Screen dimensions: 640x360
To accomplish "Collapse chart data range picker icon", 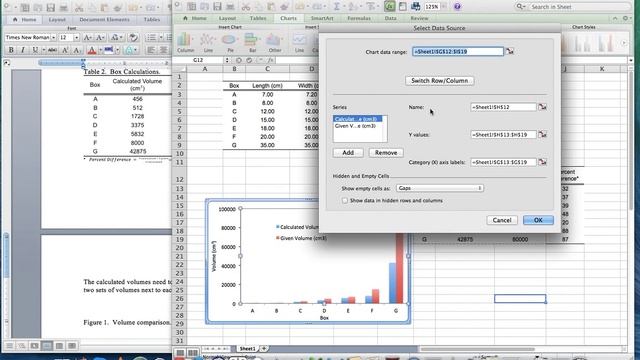I will [x=510, y=51].
